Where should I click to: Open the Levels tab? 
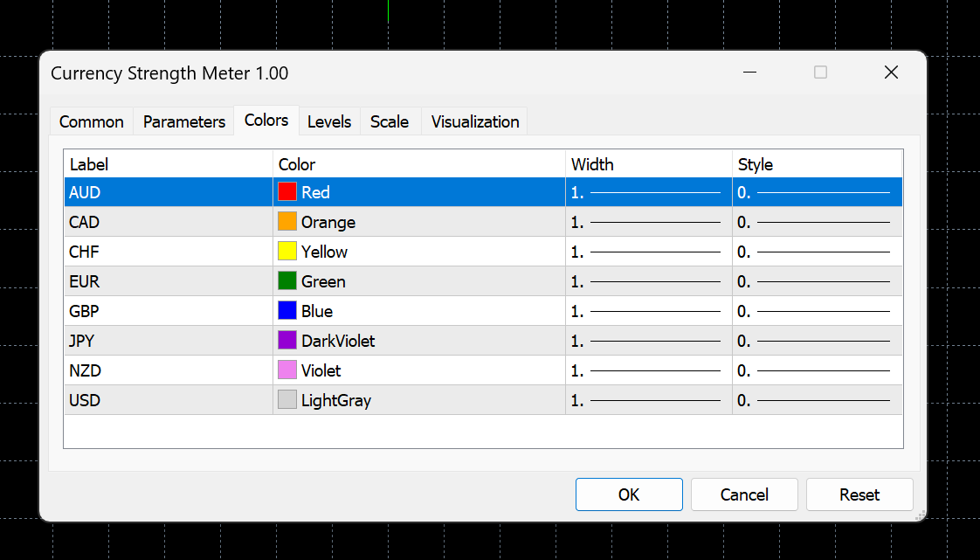[329, 121]
